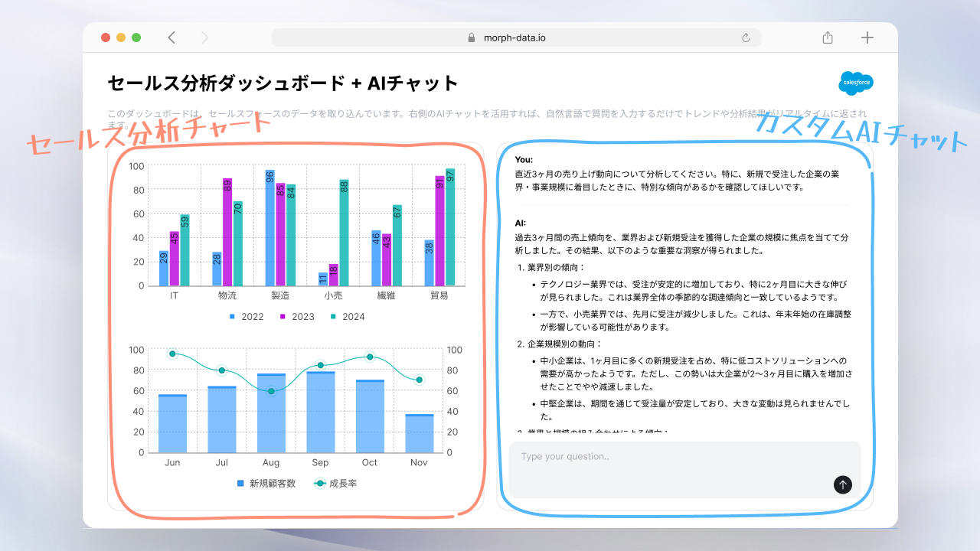Open the share icon in the browser toolbar
The height and width of the screenshot is (551, 980).
pyautogui.click(x=828, y=37)
